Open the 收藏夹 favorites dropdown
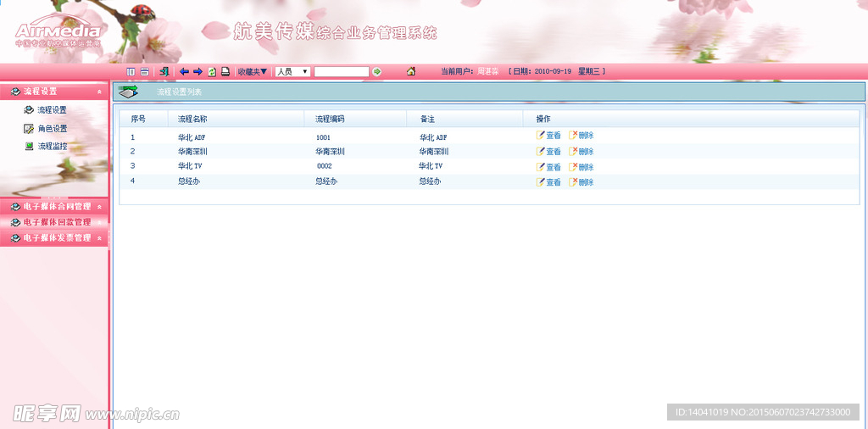 click(x=252, y=72)
